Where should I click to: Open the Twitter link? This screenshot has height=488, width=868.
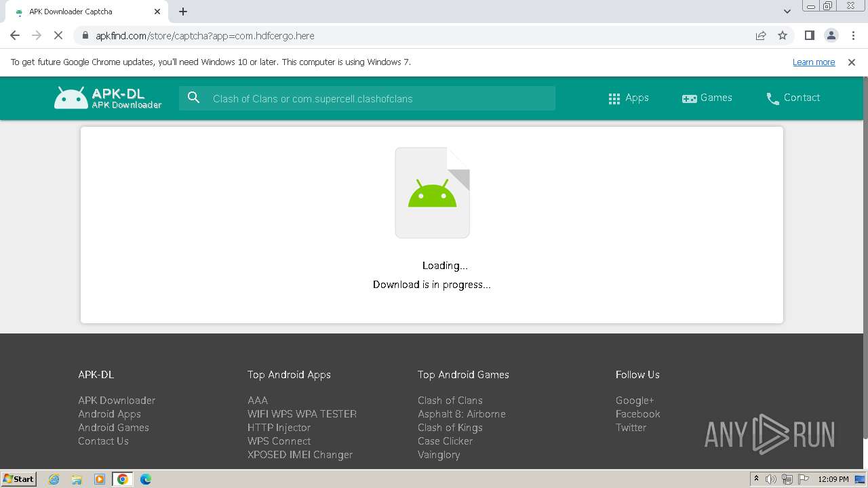631,428
